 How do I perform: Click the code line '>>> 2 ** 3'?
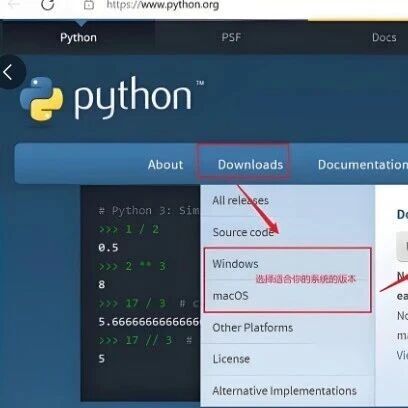pos(132,266)
